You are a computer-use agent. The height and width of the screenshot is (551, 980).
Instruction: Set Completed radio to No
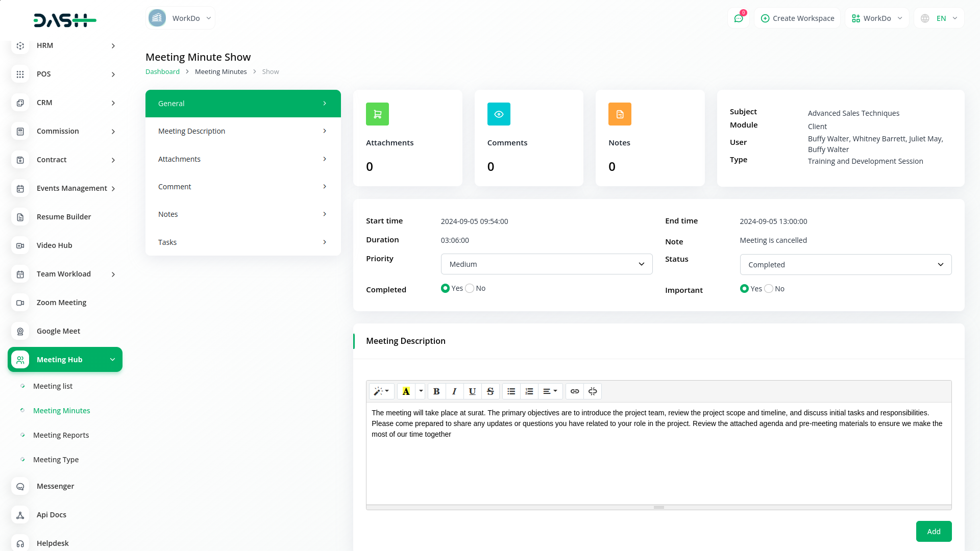[470, 288]
